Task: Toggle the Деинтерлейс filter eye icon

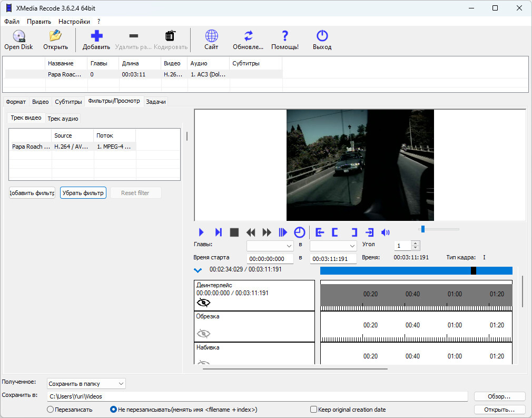Action: (x=203, y=303)
